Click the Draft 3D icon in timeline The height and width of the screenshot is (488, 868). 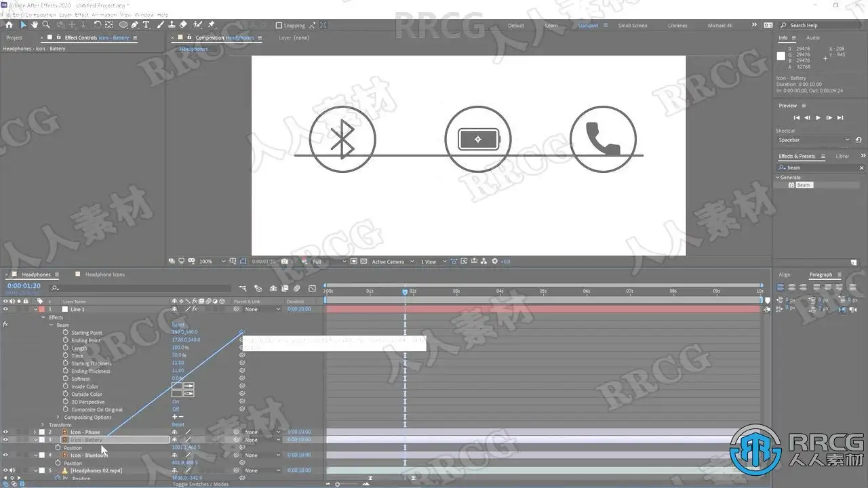pos(258,288)
